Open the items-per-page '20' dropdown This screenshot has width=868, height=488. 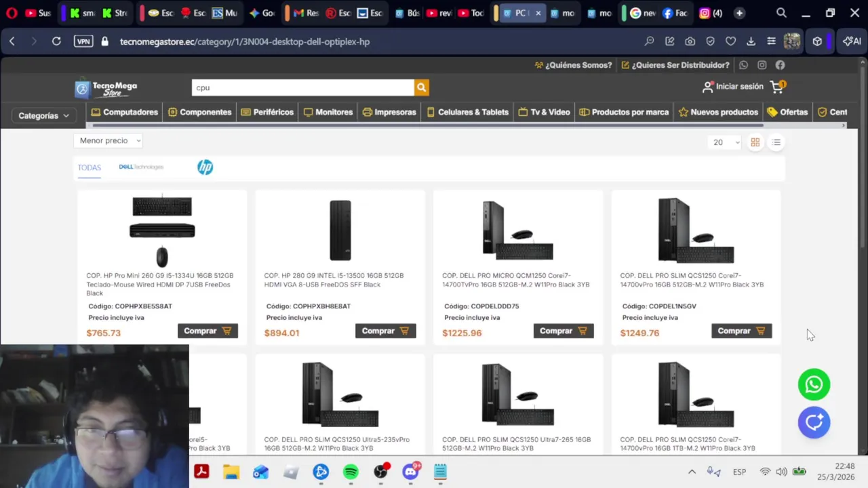coord(724,142)
